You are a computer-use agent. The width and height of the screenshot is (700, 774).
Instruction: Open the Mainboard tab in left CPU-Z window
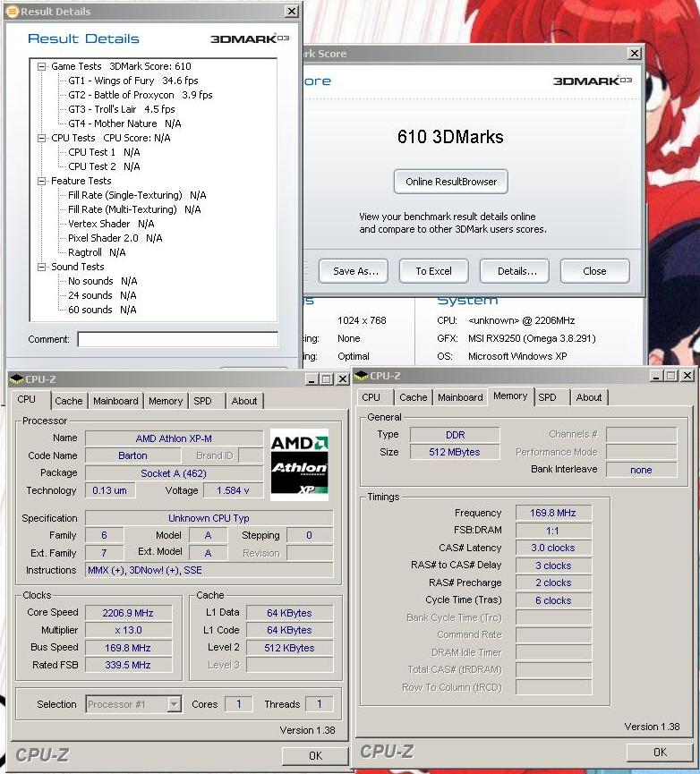pyautogui.click(x=115, y=401)
